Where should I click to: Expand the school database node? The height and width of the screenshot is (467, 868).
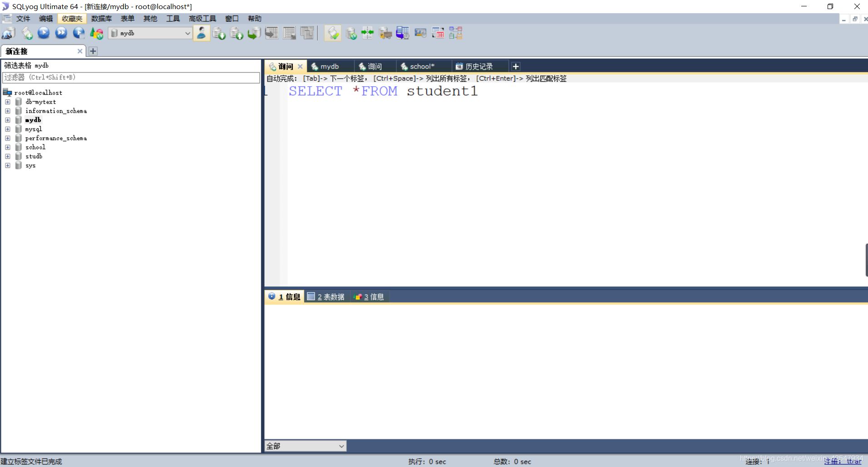click(8, 147)
